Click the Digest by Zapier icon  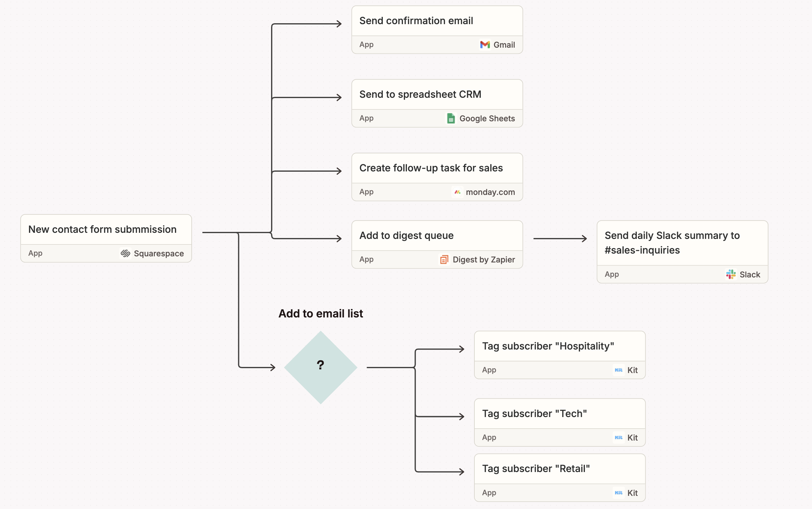pos(444,259)
